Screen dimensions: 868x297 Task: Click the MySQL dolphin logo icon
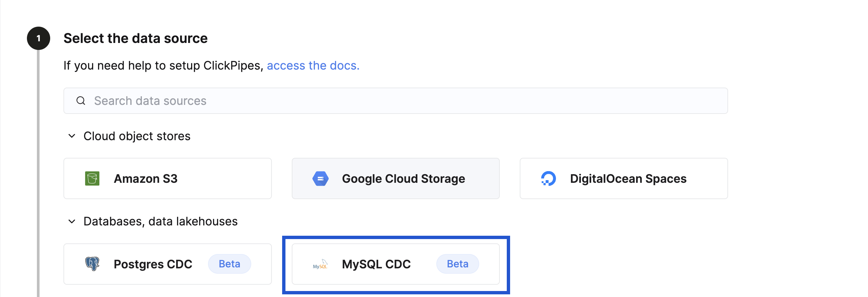click(320, 264)
